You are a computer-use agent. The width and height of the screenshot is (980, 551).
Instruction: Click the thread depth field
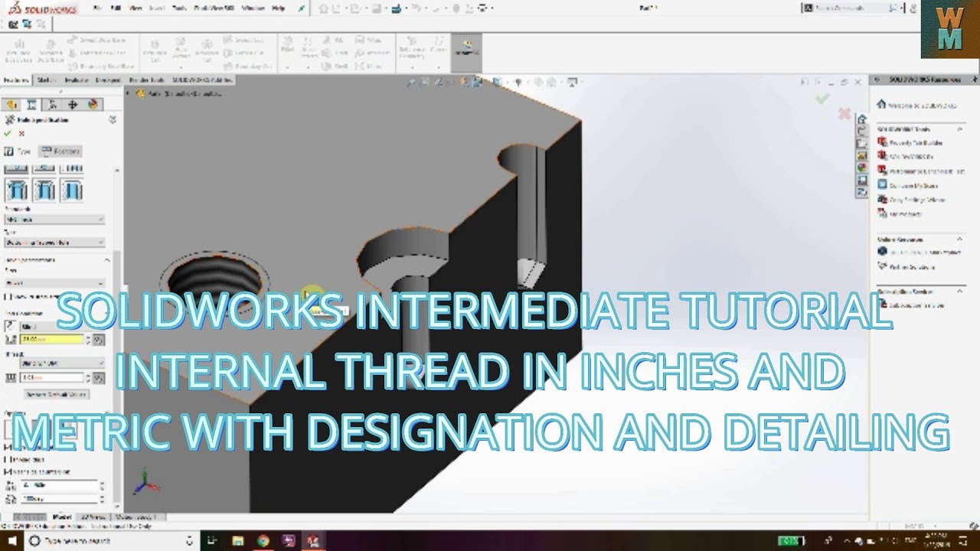tap(51, 378)
